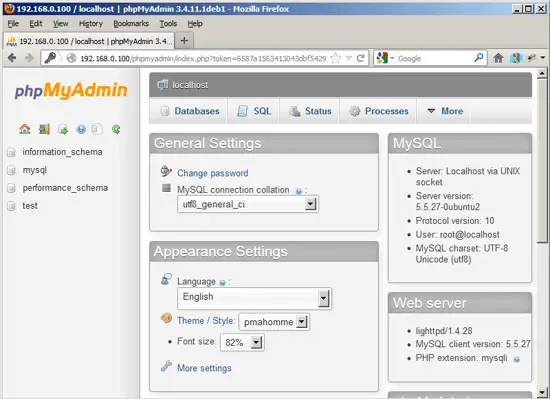Screen dimensions: 550x399
Task: Open the Processes tab
Action: [378, 111]
